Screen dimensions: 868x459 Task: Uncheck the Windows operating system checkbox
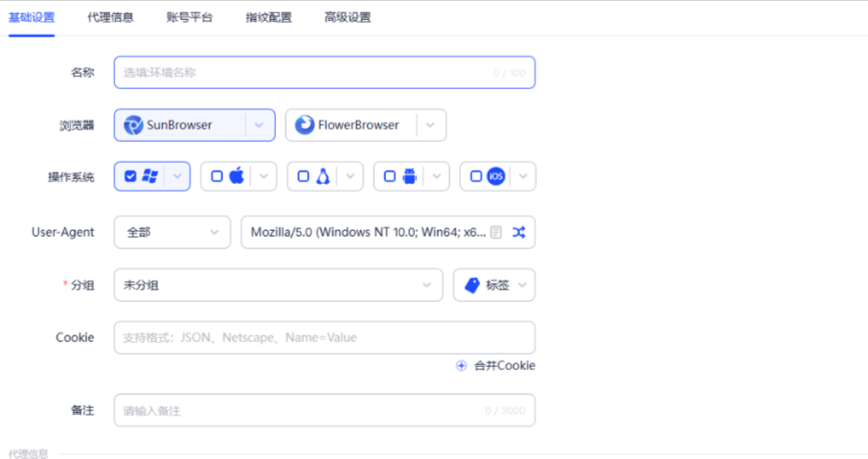[x=130, y=176]
